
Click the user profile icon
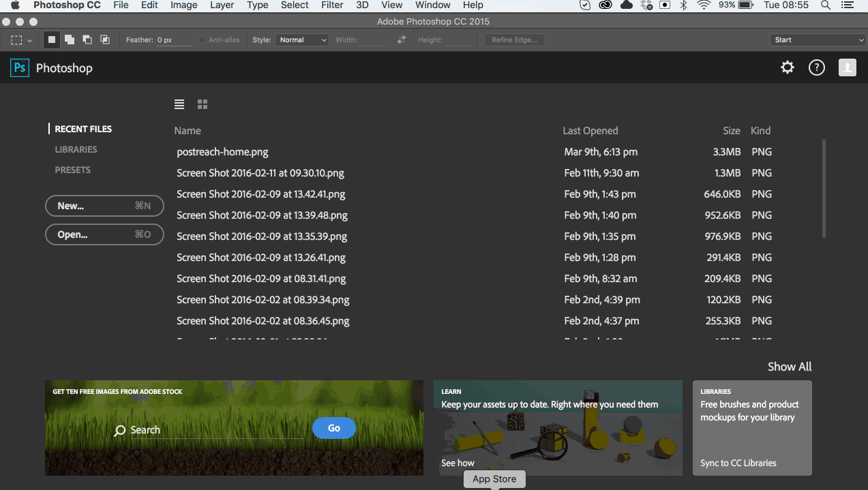click(847, 67)
